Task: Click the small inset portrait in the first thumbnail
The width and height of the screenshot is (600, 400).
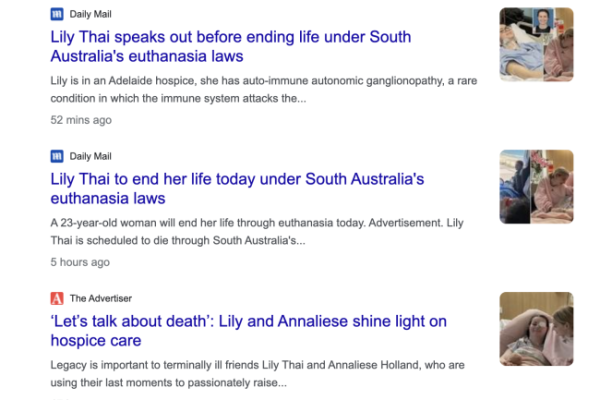Action: coord(543,21)
